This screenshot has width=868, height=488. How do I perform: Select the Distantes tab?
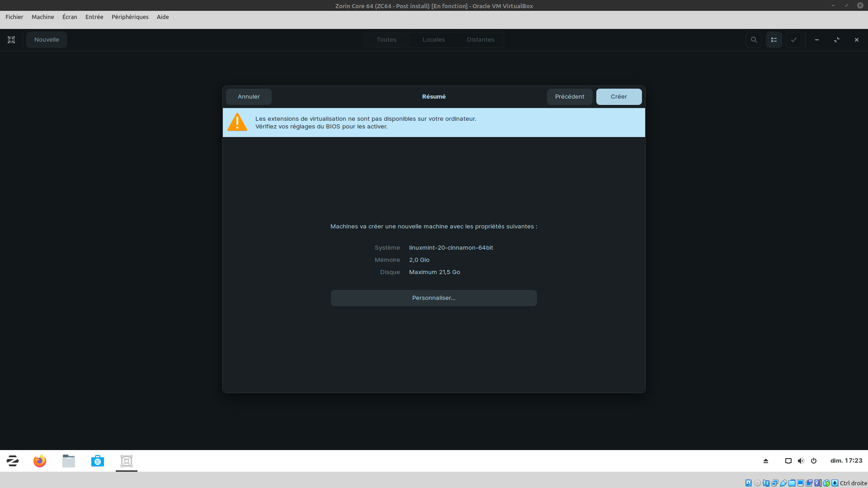click(x=481, y=40)
